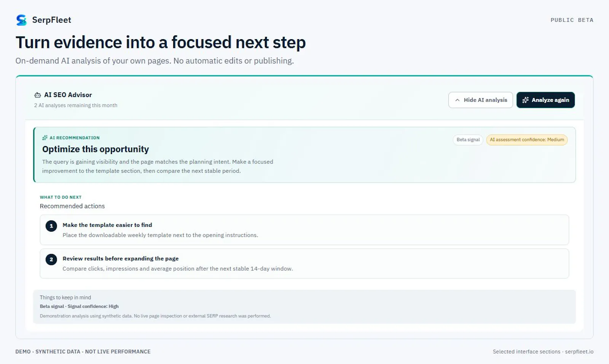The height and width of the screenshot is (364, 609).
Task: Collapse using the Hide AI analysis chevron
Action: 458,100
